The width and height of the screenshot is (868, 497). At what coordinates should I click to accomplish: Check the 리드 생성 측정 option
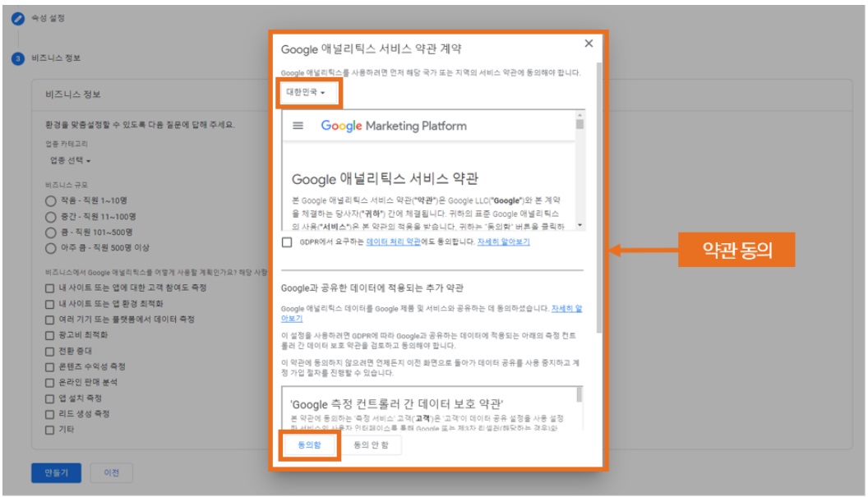click(50, 414)
